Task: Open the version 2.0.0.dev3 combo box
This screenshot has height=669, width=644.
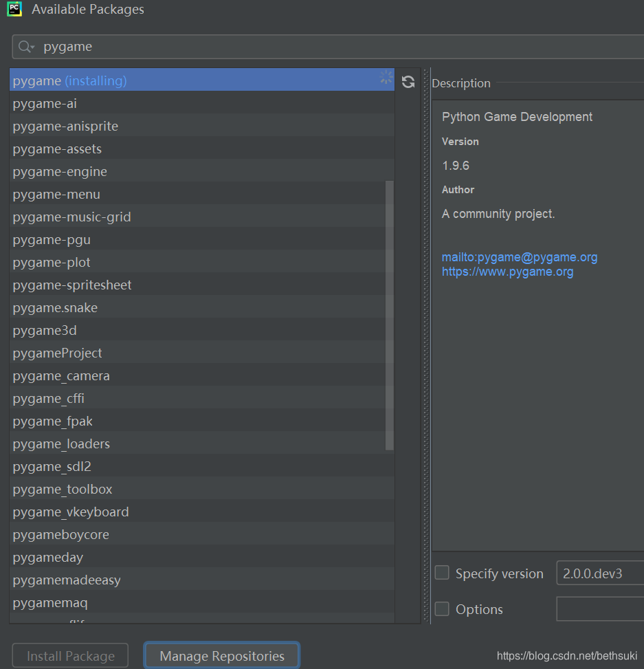Action: (x=600, y=573)
